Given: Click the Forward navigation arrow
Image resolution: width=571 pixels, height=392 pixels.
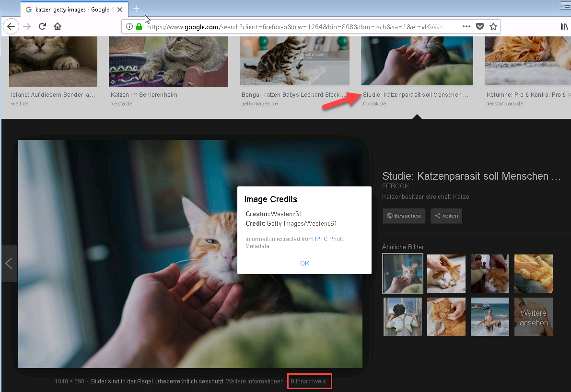Looking at the screenshot, I should pos(27,26).
